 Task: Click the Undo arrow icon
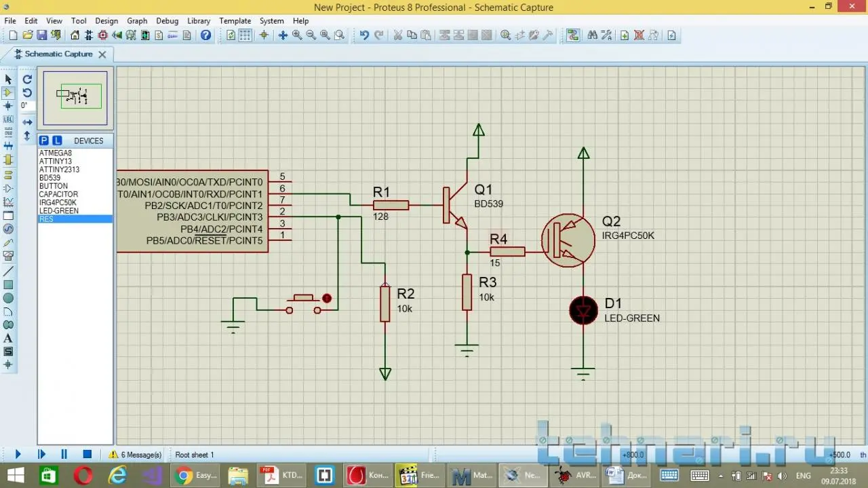(x=364, y=35)
